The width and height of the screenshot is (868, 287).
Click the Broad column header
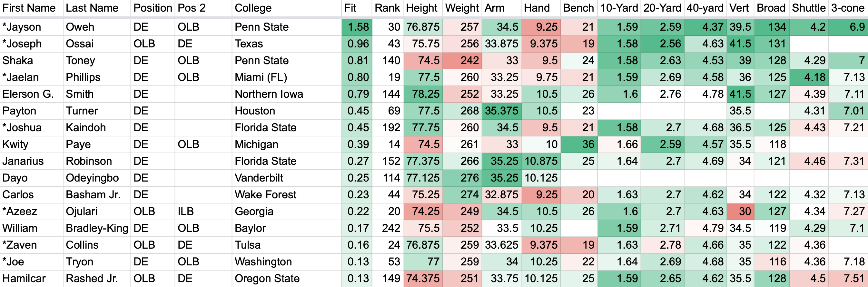(771, 8)
